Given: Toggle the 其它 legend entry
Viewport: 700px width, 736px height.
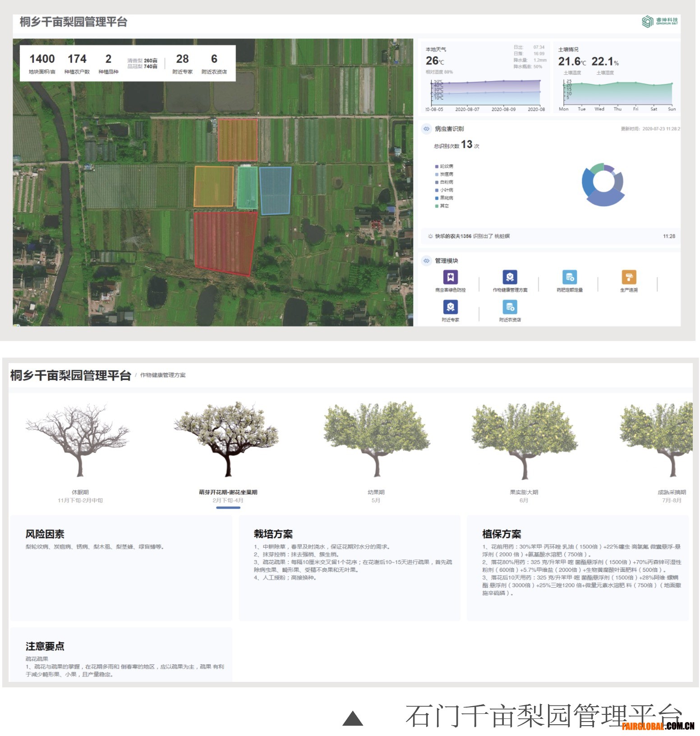Looking at the screenshot, I should 442,206.
